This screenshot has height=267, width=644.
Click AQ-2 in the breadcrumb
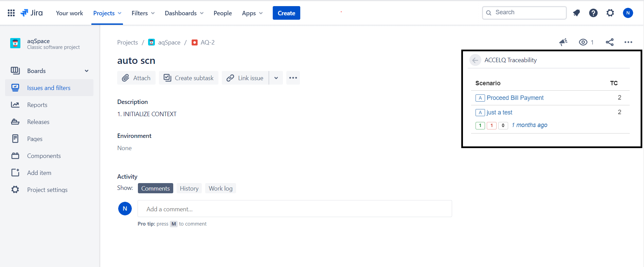coord(208,42)
